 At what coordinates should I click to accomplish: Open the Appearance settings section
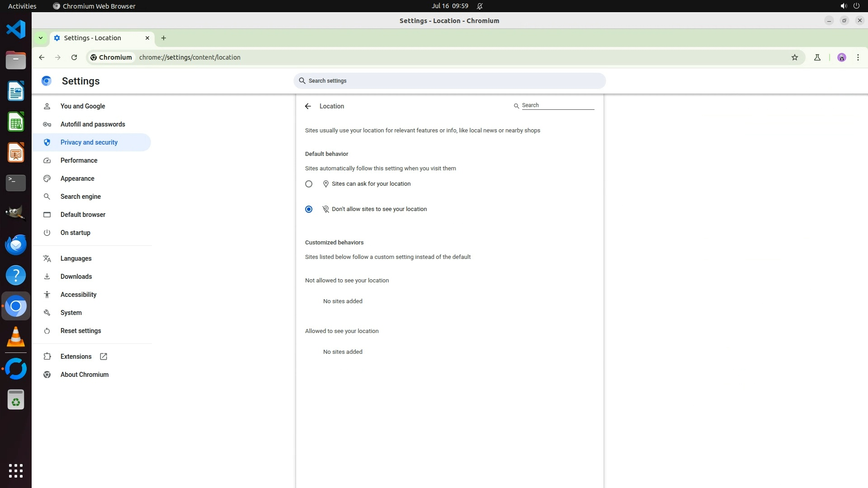tap(77, 178)
